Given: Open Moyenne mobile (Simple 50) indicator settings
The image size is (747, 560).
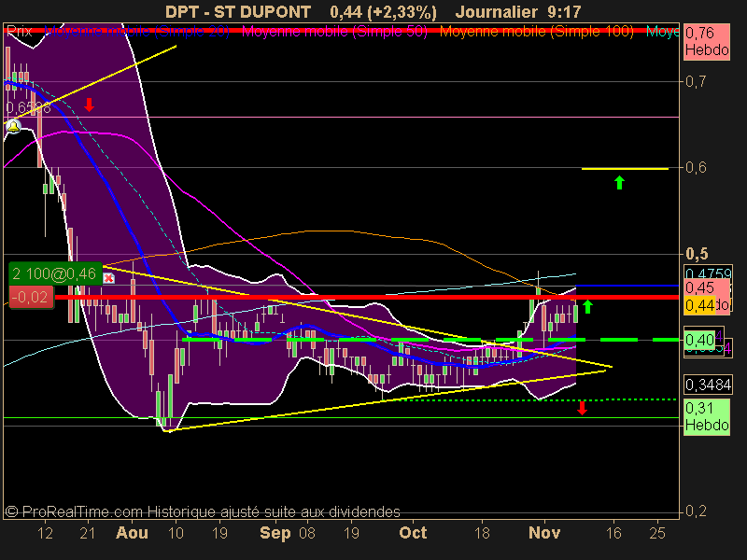Looking at the screenshot, I should [334, 32].
